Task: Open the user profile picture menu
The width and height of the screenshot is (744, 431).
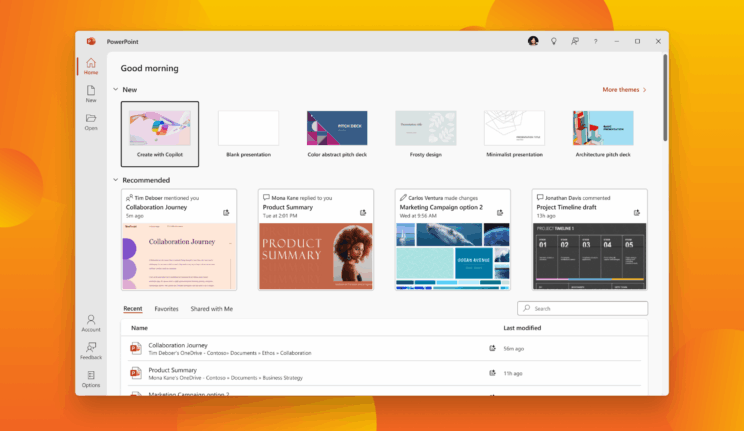Action: (x=533, y=41)
